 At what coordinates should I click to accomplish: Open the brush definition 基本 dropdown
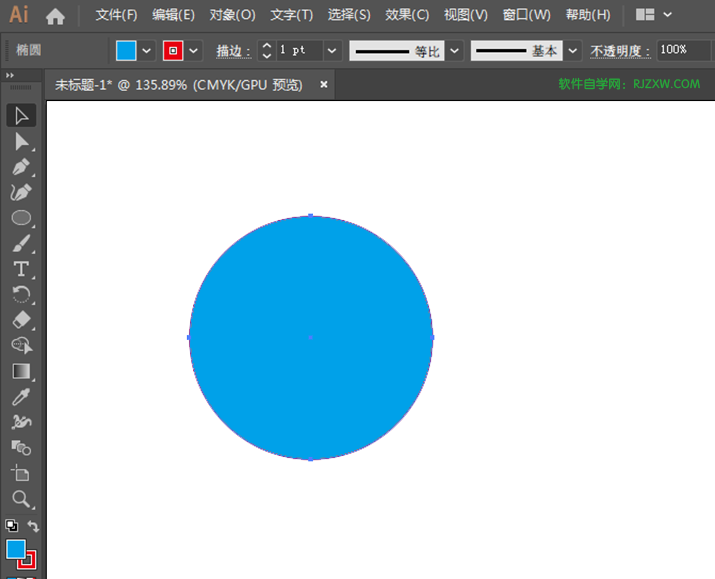573,51
